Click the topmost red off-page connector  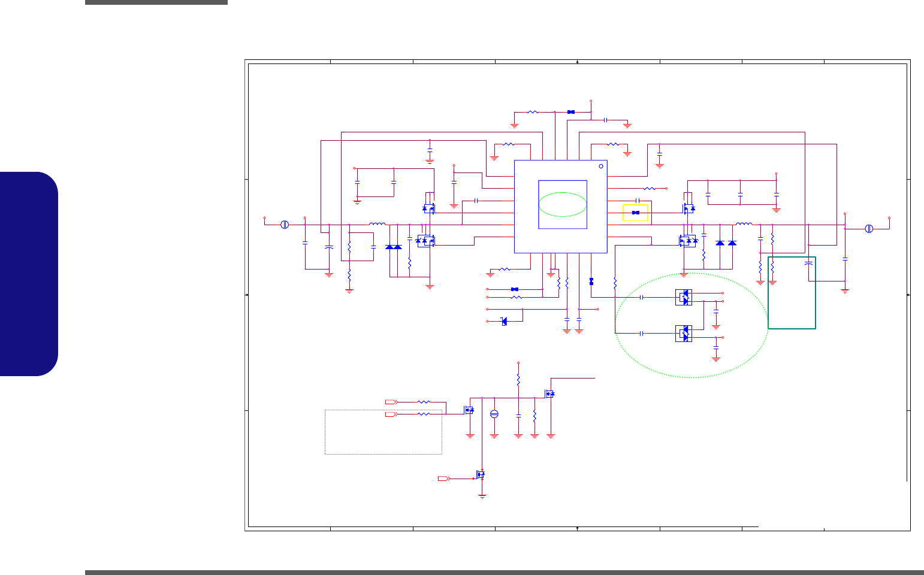click(391, 401)
